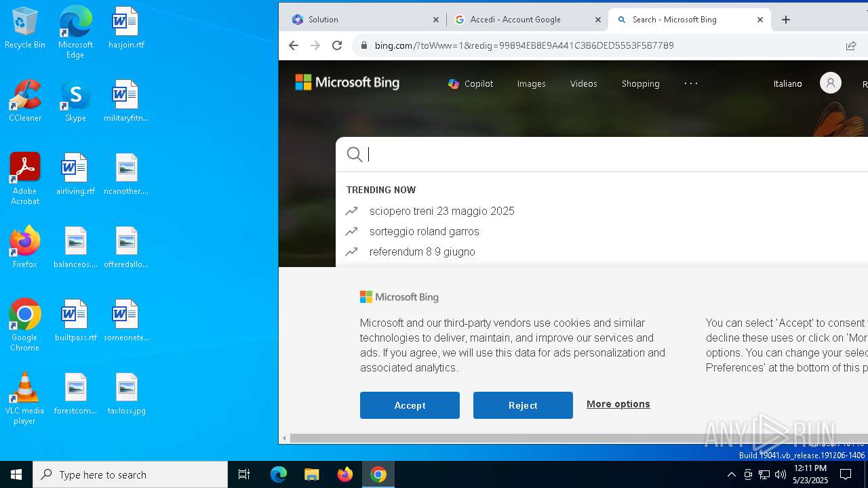Close the Accedi - Account Google tab
Image resolution: width=868 pixels, height=488 pixels.
[598, 20]
